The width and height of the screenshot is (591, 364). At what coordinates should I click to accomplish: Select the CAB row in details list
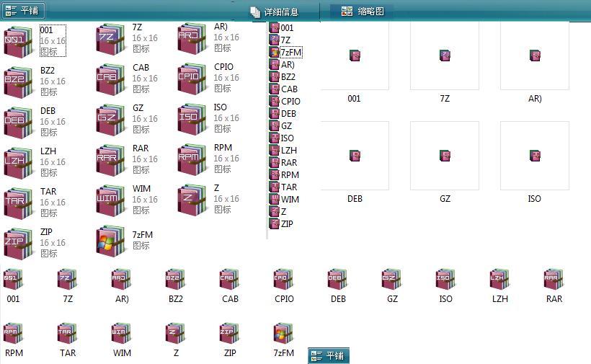click(284, 89)
